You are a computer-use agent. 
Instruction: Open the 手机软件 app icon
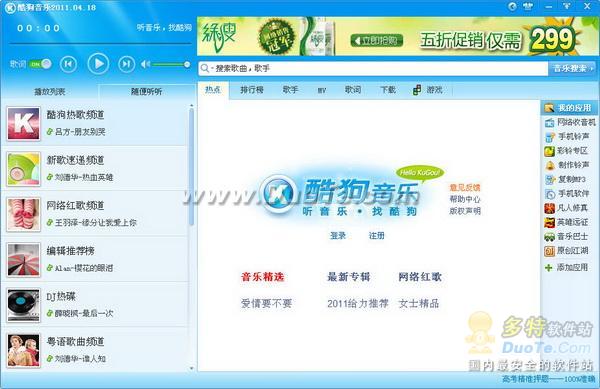pyautogui.click(x=549, y=194)
